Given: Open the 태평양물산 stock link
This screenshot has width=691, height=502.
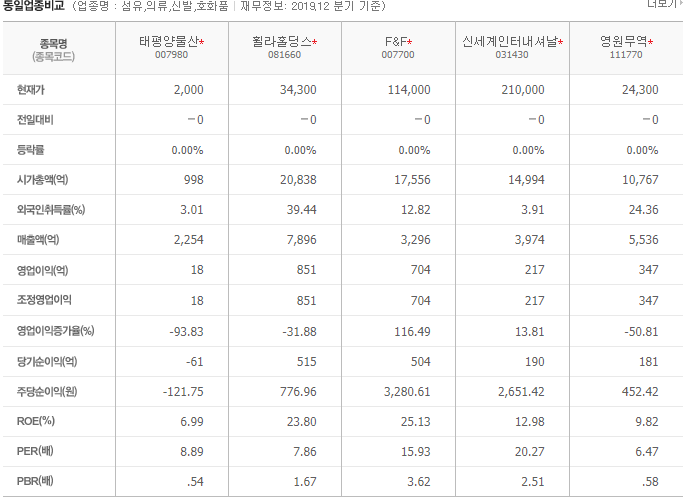Looking at the screenshot, I should (169, 41).
